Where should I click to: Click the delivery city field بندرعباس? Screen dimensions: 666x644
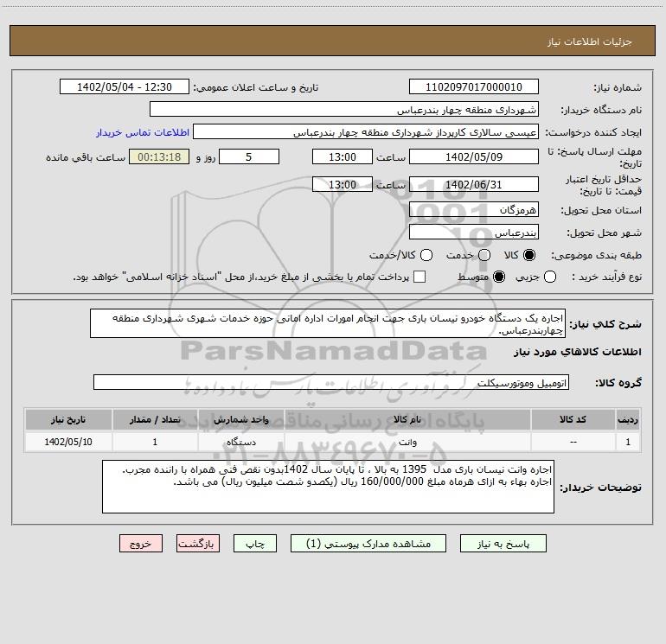(x=474, y=232)
